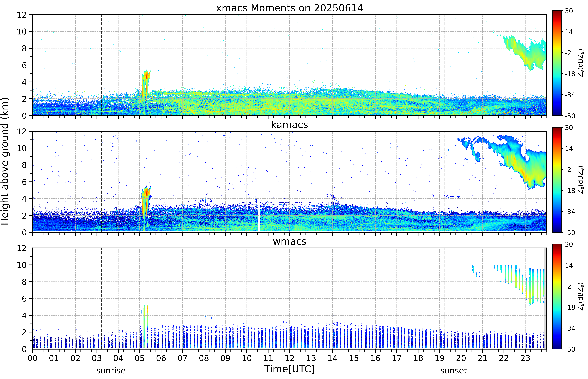The width and height of the screenshot is (588, 379).
Task: Click the "-50" value on the wmacs colorbar
Action: coord(570,349)
